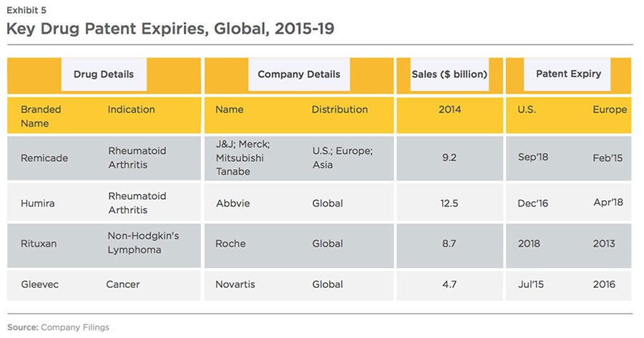Select the 'Remicade' drug name cell
644x338 pixels.
[44, 158]
